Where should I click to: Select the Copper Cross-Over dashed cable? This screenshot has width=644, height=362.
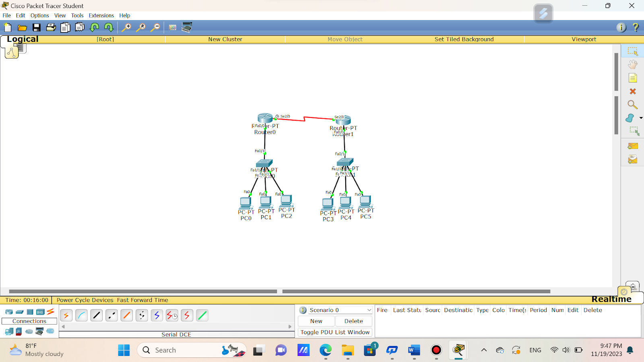click(111, 315)
